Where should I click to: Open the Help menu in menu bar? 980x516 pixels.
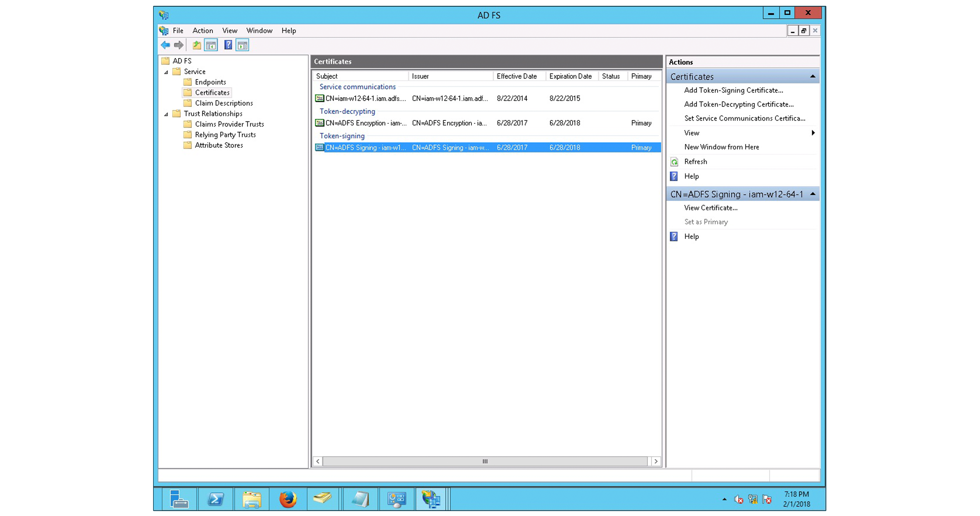(x=289, y=30)
